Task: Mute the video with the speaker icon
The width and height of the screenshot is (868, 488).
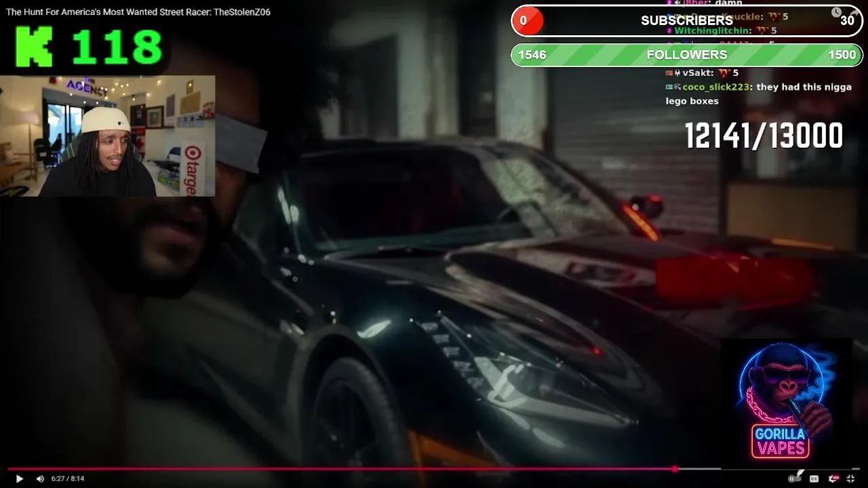Action: coord(40,479)
